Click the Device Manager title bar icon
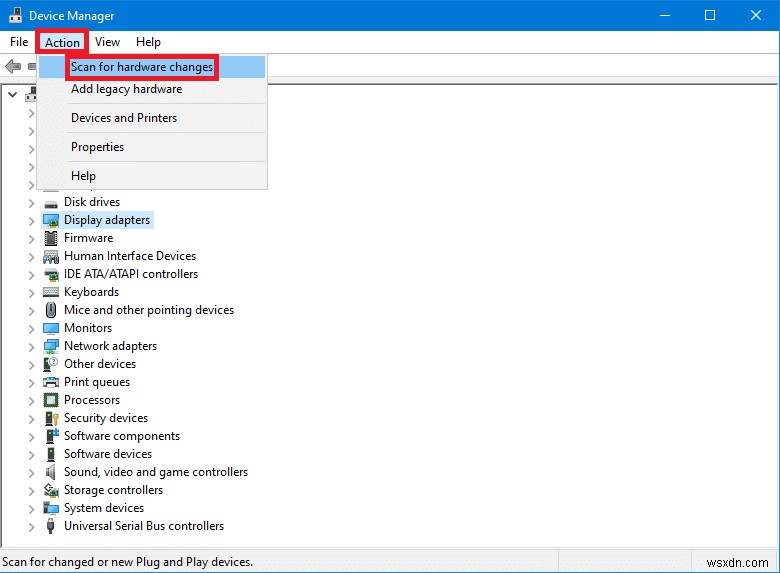This screenshot has width=780, height=573. [x=15, y=15]
